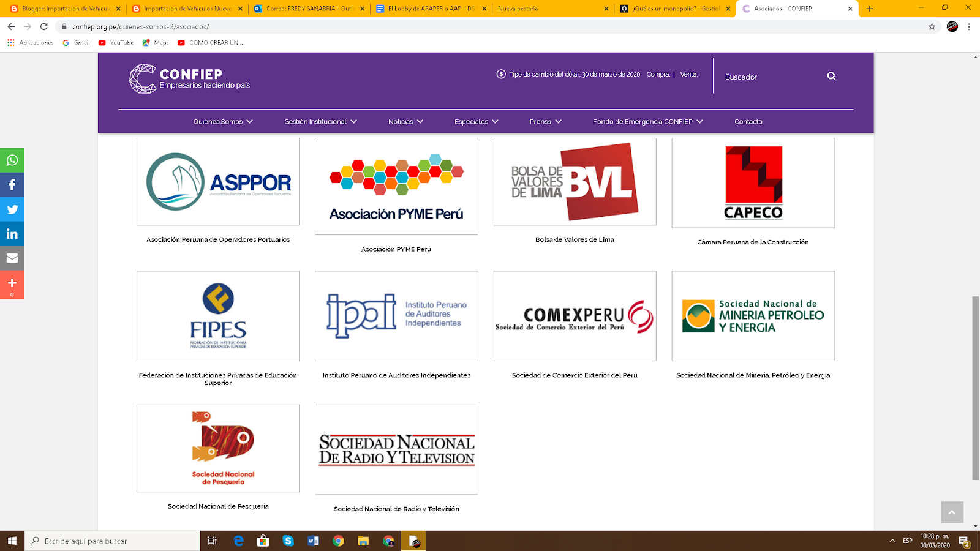980x551 pixels.
Task: Click browser back arrow
Action: click(11, 26)
